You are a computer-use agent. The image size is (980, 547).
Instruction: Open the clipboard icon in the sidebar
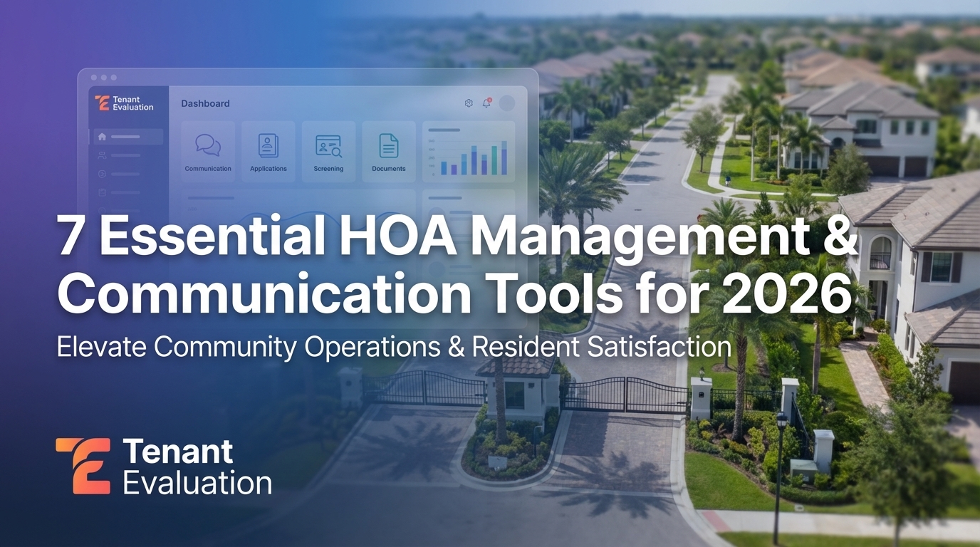[100, 192]
